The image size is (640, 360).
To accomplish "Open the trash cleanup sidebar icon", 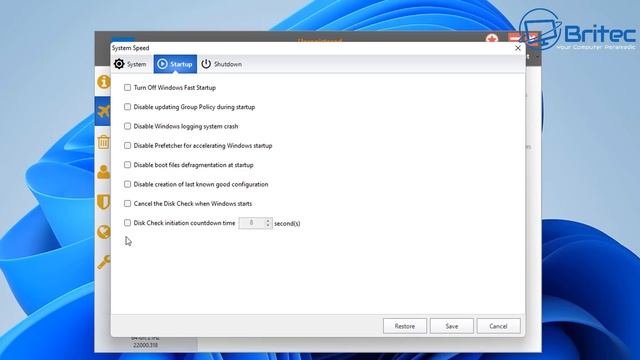I will [x=103, y=142].
